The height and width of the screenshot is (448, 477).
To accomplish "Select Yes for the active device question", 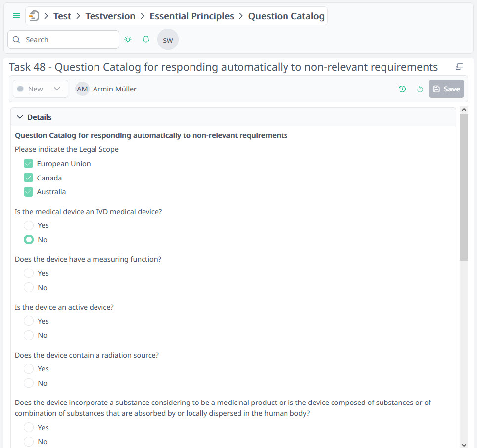I will click(29, 321).
